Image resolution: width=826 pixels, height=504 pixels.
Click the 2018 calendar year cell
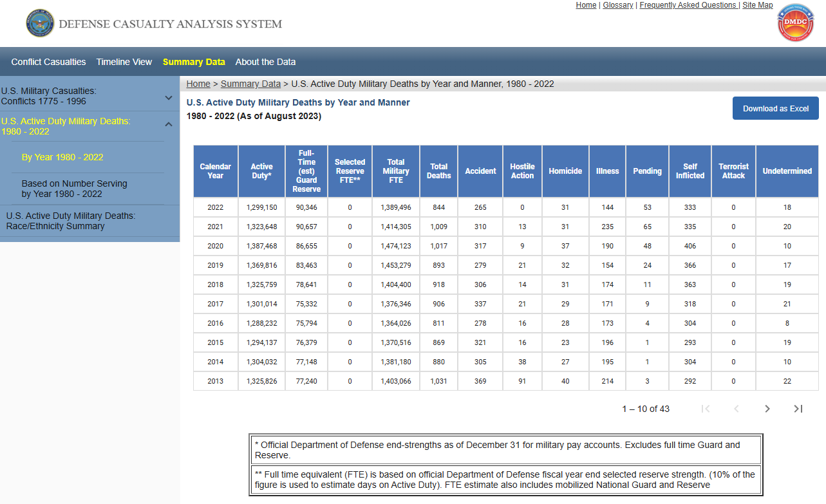(216, 285)
